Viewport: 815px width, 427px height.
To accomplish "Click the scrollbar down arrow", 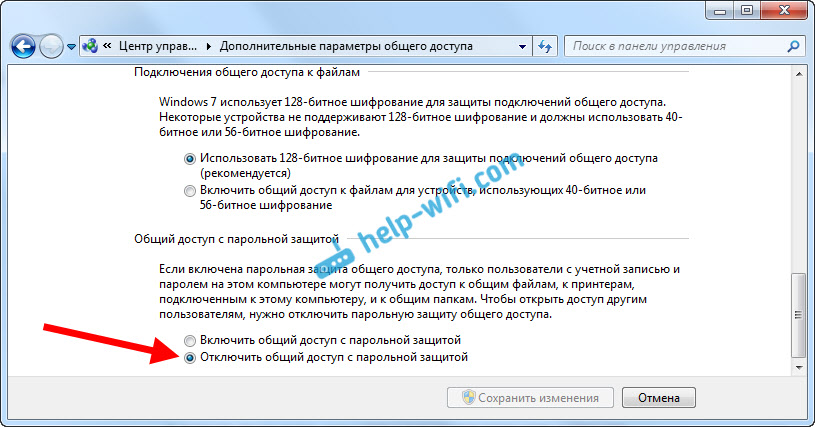I will tap(797, 368).
